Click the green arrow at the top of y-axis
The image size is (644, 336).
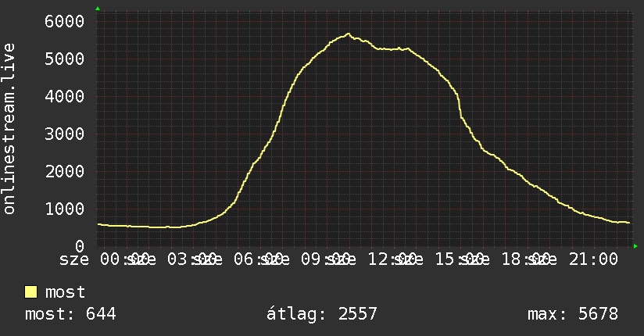[98, 9]
